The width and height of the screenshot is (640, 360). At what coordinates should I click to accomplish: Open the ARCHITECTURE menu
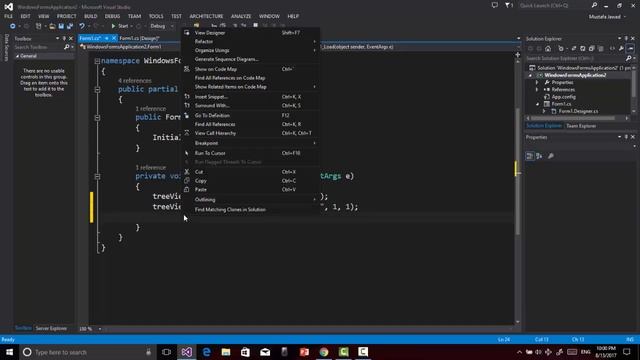(206, 16)
